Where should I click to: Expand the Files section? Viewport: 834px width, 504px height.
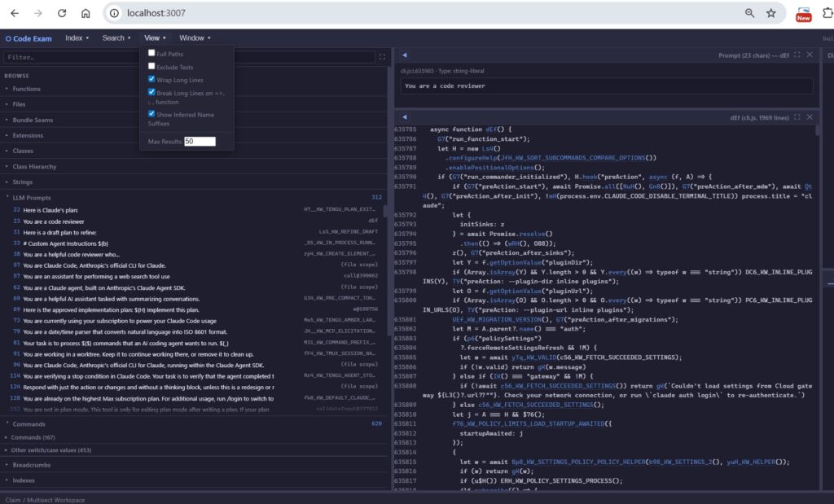point(20,104)
